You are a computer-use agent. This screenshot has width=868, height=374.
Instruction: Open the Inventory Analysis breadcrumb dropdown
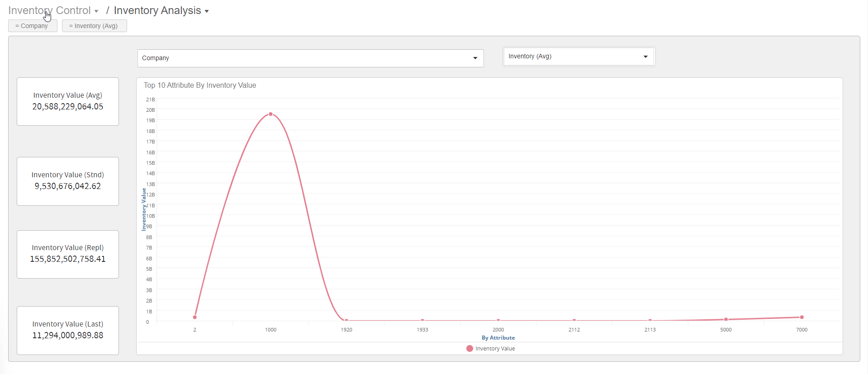click(161, 10)
